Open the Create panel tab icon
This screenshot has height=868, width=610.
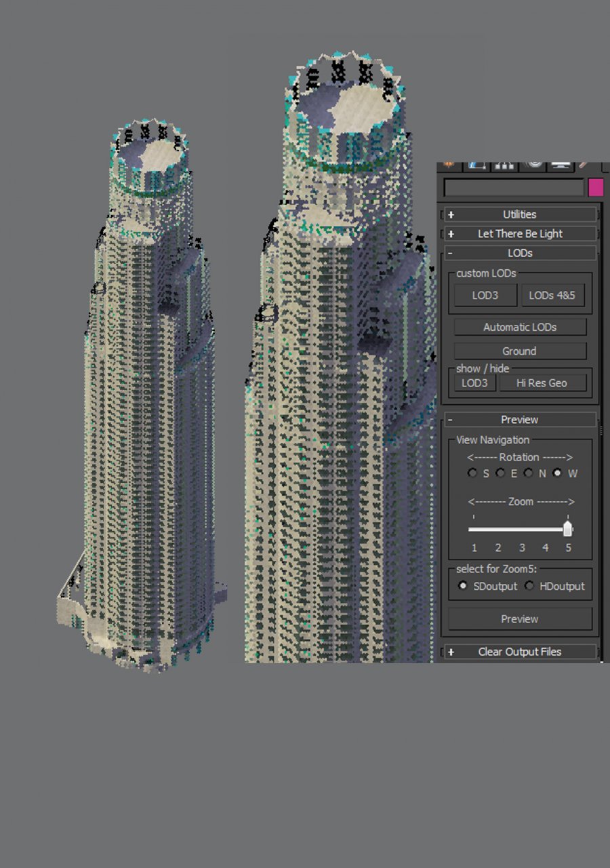pos(449,165)
